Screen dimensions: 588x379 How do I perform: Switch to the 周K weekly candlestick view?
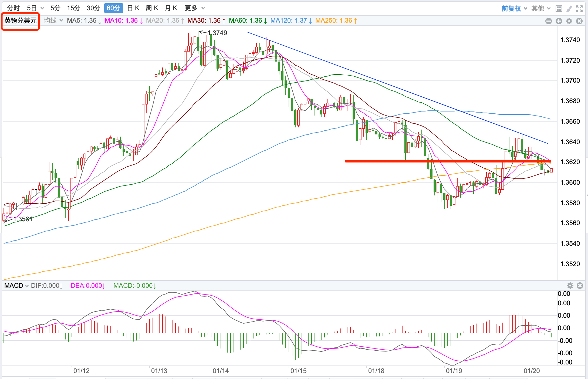(x=152, y=8)
